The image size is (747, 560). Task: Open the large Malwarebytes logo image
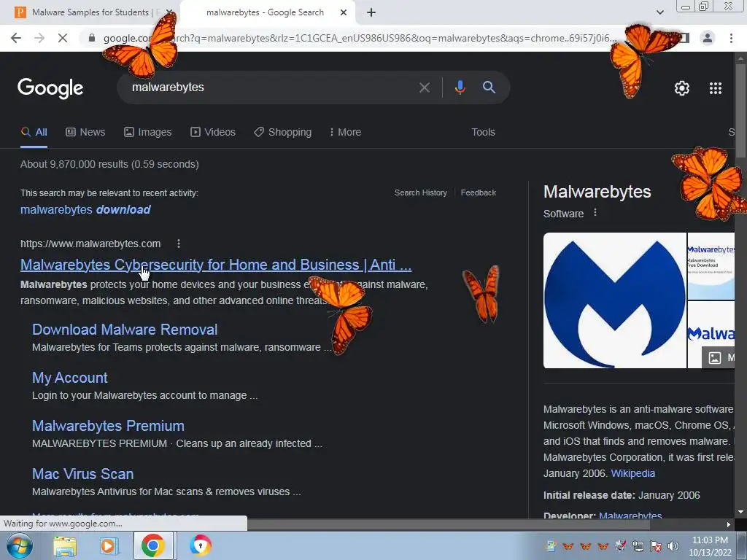[614, 300]
